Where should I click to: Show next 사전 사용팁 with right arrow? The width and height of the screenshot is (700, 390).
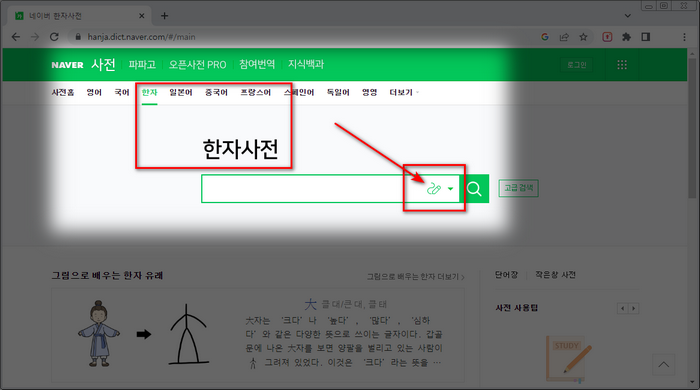click(633, 308)
